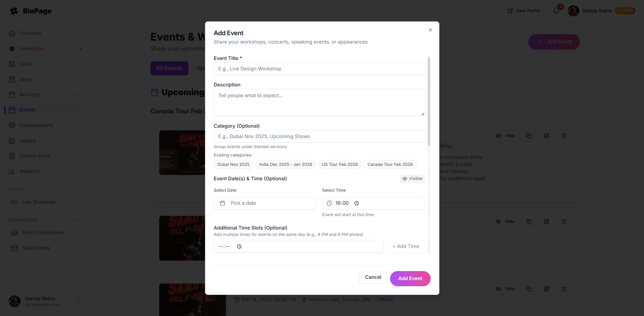The width and height of the screenshot is (644, 316).
Task: Click the BioPage logo icon
Action: pos(14,11)
